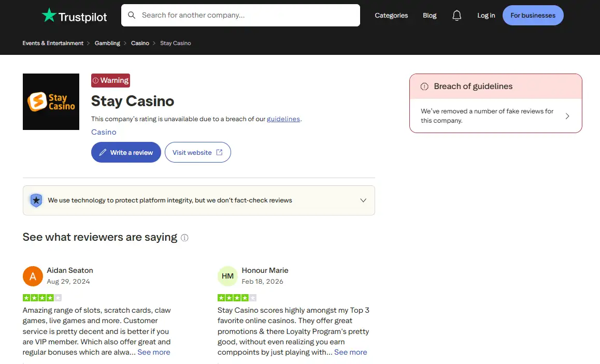Open the notifications bell
The image size is (600, 364).
456,16
